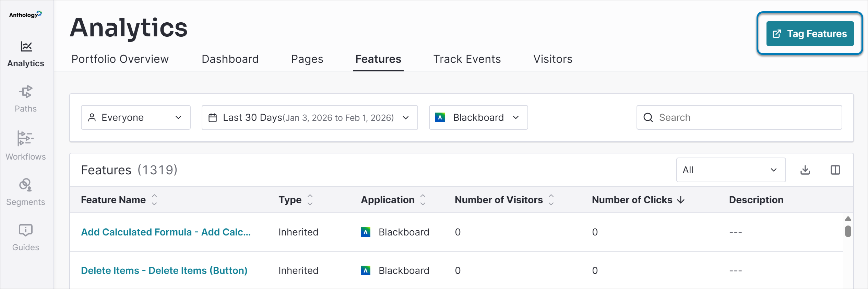Open the Delete Items feature link
Viewport: 868px width, 289px height.
(x=164, y=270)
